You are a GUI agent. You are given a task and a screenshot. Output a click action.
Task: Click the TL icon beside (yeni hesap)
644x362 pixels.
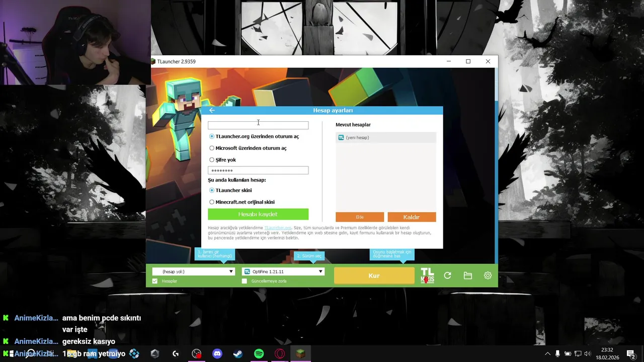(341, 137)
